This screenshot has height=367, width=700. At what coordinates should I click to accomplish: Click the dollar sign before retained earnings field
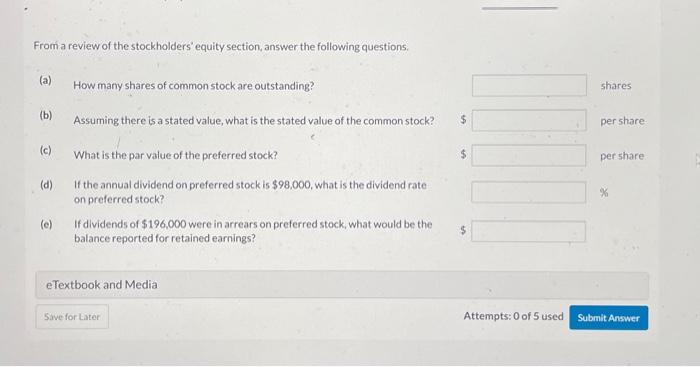463,230
